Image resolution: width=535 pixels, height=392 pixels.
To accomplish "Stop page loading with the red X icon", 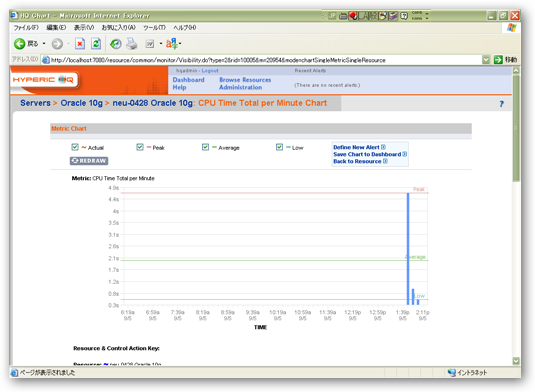I will point(80,44).
